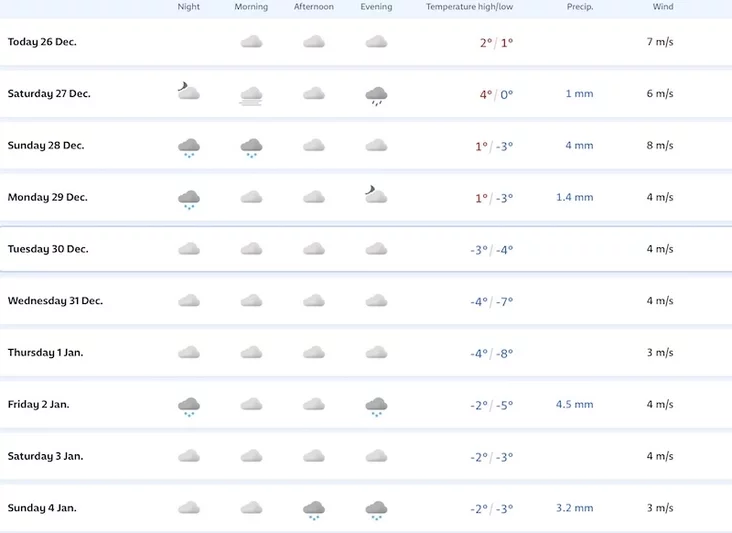Click the Precip. column header

click(579, 7)
